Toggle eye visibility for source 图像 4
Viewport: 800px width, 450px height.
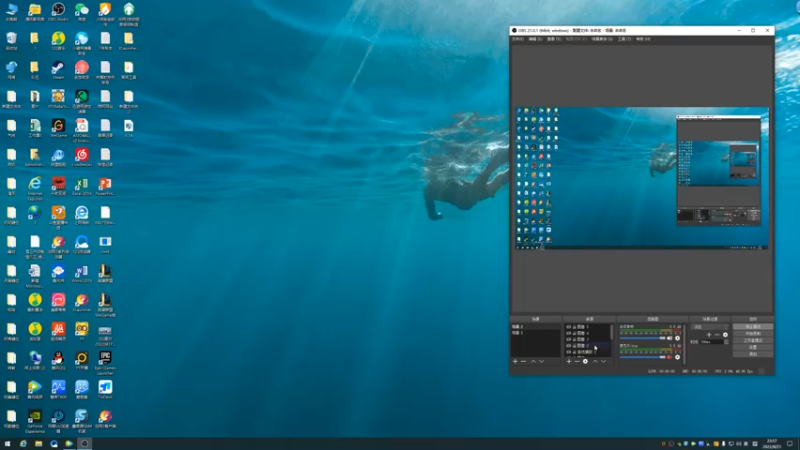point(568,333)
